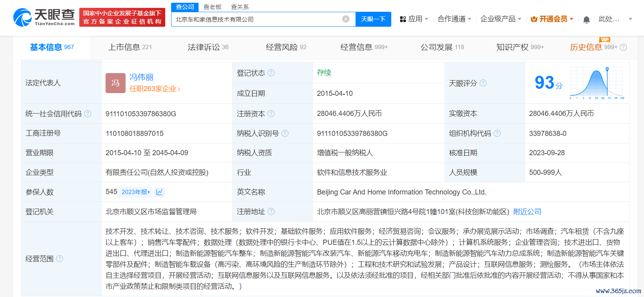Switch to the 查老板 search tab
644x297 pixels.
[x=212, y=7]
